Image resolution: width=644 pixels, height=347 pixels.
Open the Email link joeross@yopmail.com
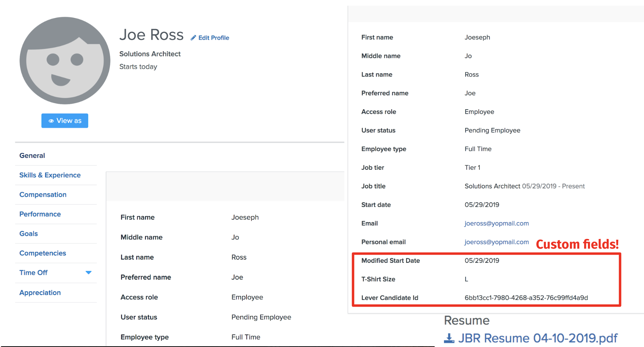tap(496, 223)
